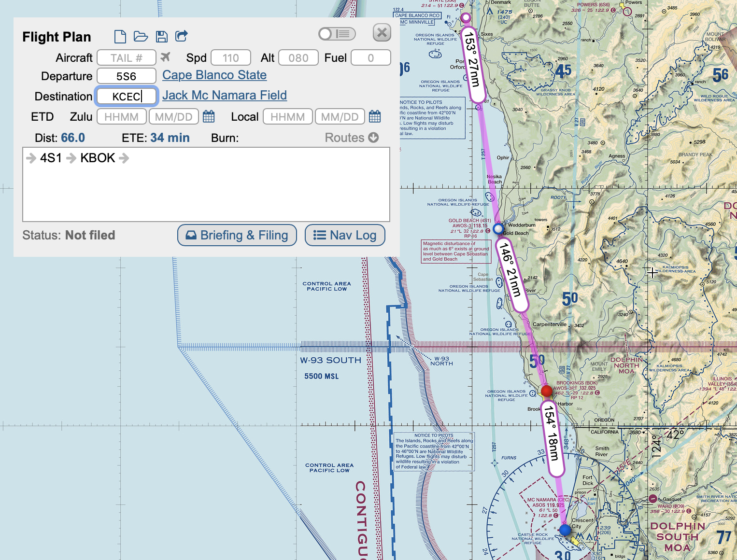Image resolution: width=737 pixels, height=560 pixels.
Task: Edit the Spd speed field
Action: [x=231, y=58]
